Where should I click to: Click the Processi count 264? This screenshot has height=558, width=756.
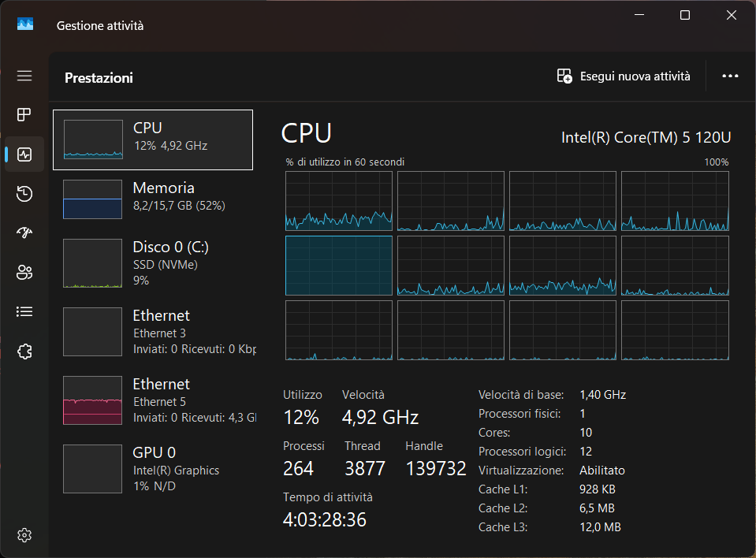point(299,468)
